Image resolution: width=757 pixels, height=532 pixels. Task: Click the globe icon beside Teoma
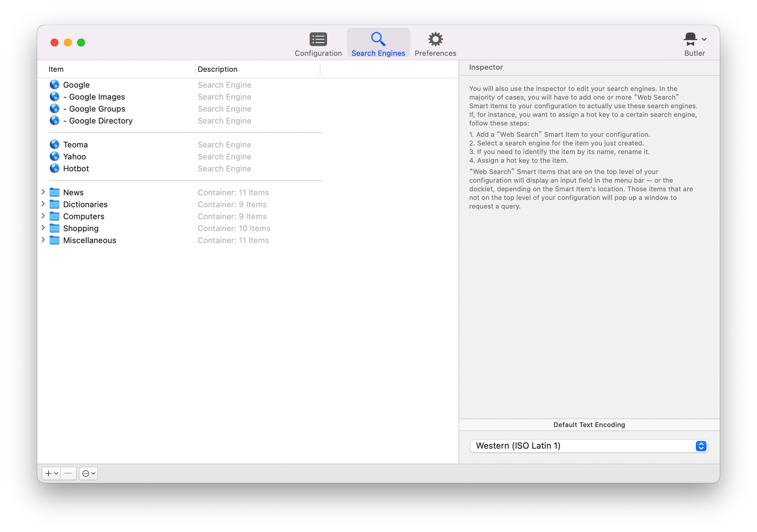coord(54,144)
